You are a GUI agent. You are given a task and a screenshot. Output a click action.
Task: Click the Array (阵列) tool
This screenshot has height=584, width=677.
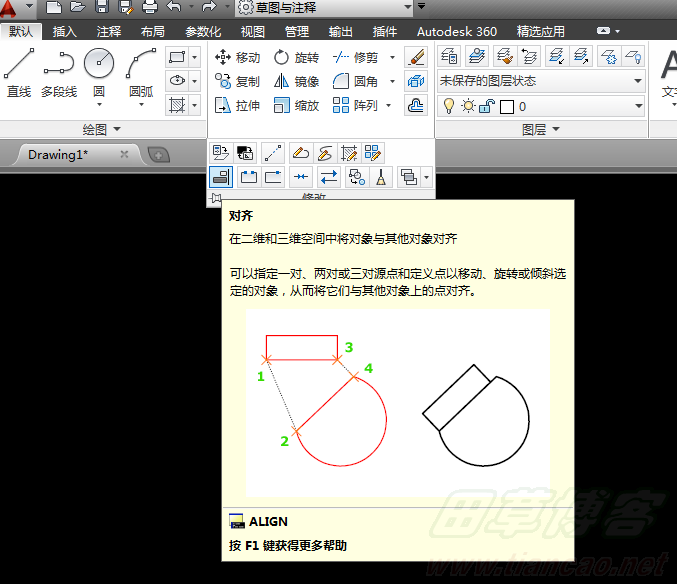(355, 105)
